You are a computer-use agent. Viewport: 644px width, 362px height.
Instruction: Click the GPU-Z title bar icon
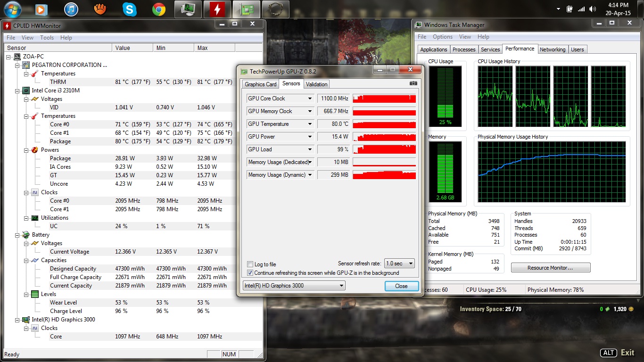pyautogui.click(x=244, y=72)
